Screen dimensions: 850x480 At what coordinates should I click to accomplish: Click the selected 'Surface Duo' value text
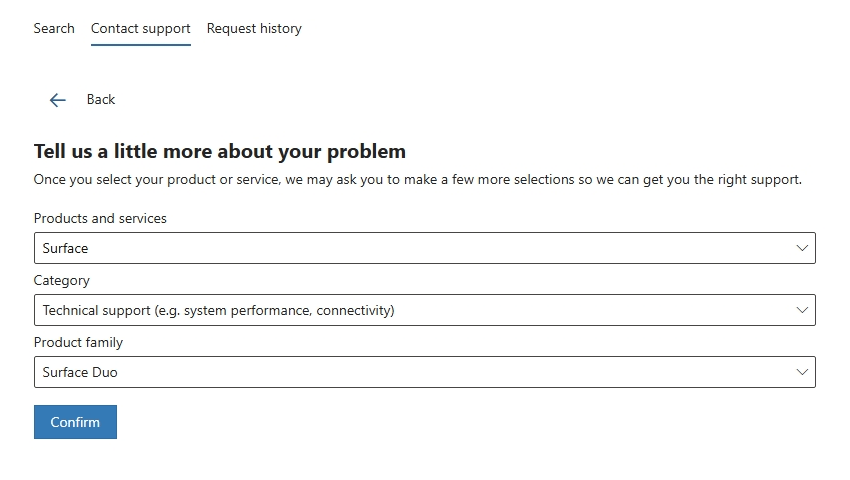pos(80,372)
